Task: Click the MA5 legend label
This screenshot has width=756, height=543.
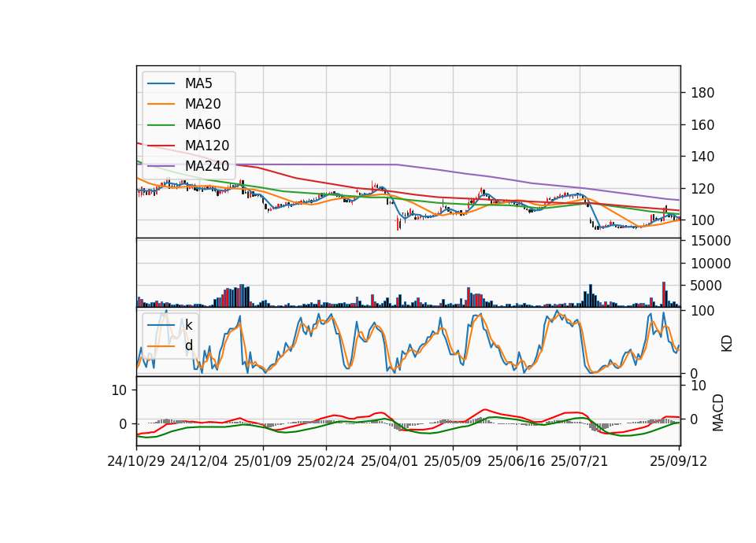Action: pyautogui.click(x=198, y=83)
